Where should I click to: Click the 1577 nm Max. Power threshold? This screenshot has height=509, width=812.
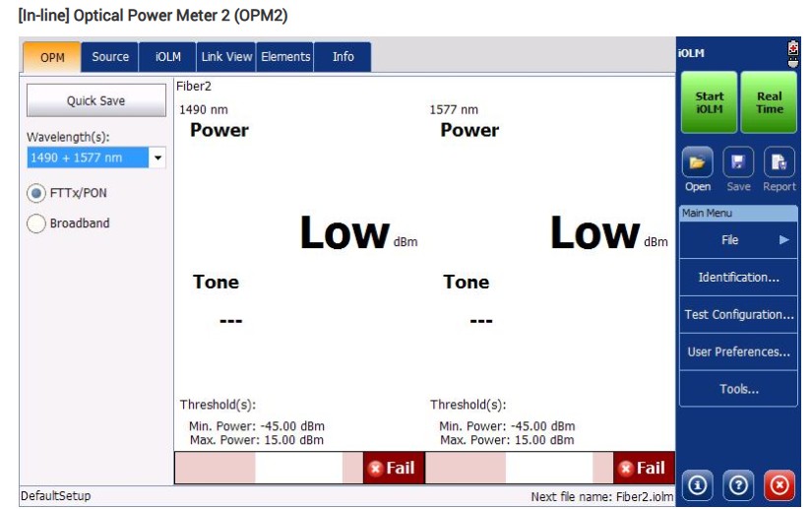pos(507,440)
